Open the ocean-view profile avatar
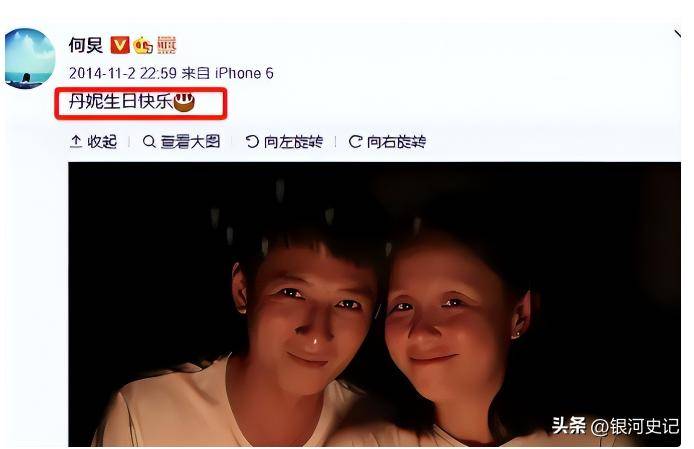 [30, 58]
